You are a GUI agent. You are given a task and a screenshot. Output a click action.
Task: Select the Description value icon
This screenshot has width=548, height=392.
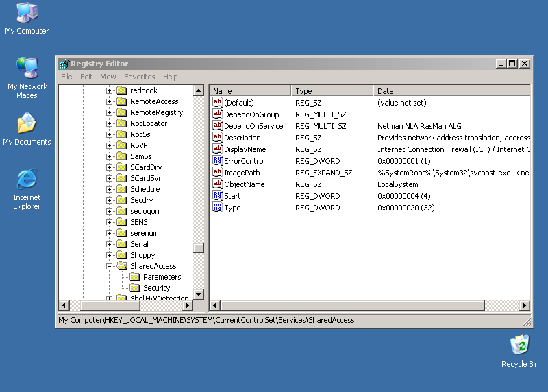[x=217, y=138]
